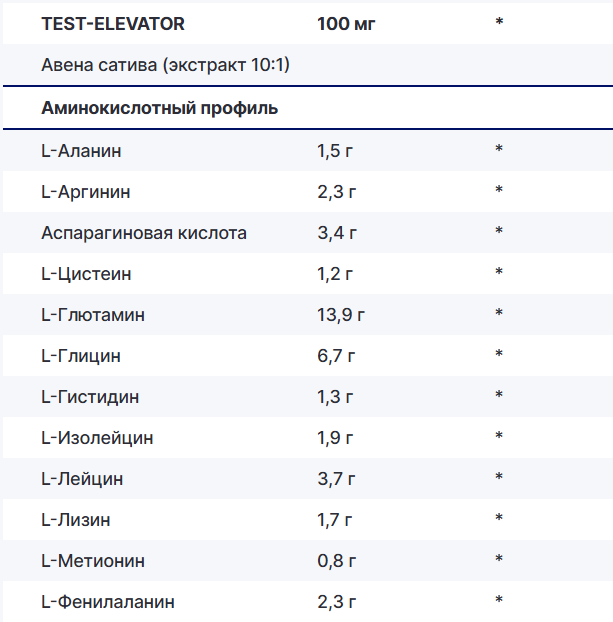
Task: Click the Аминокислотный профиль section header
Action: pyautogui.click(x=160, y=107)
